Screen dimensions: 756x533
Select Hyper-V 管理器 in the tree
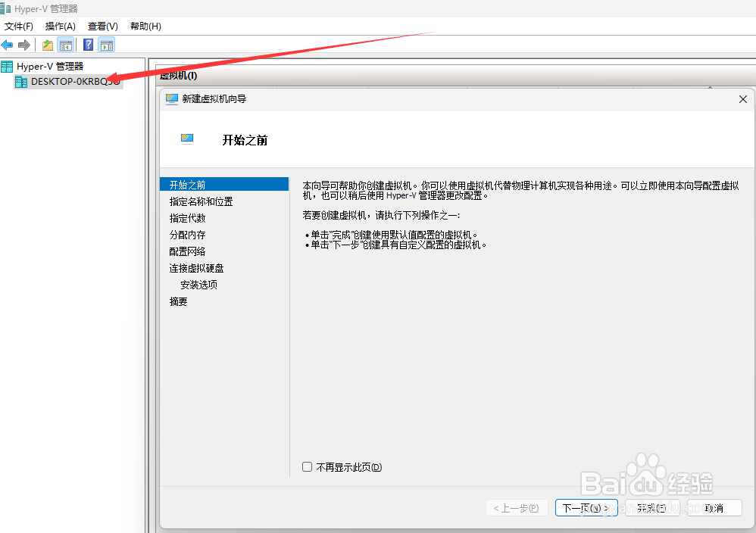point(50,67)
